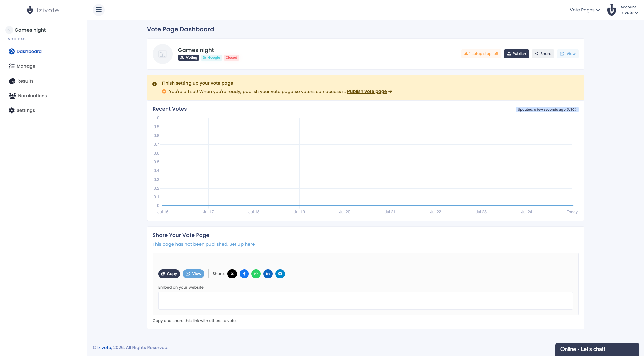Image resolution: width=644 pixels, height=356 pixels.
Task: Click the Jul 16 axis label
Action: [163, 212]
